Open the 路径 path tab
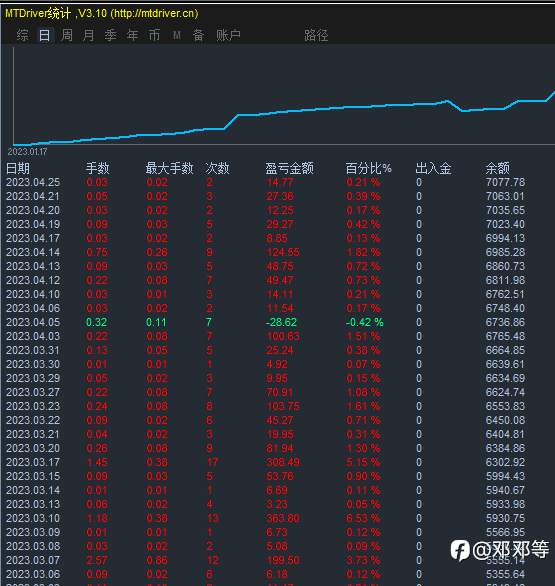Viewport: 555px width, 586px height. (x=316, y=36)
